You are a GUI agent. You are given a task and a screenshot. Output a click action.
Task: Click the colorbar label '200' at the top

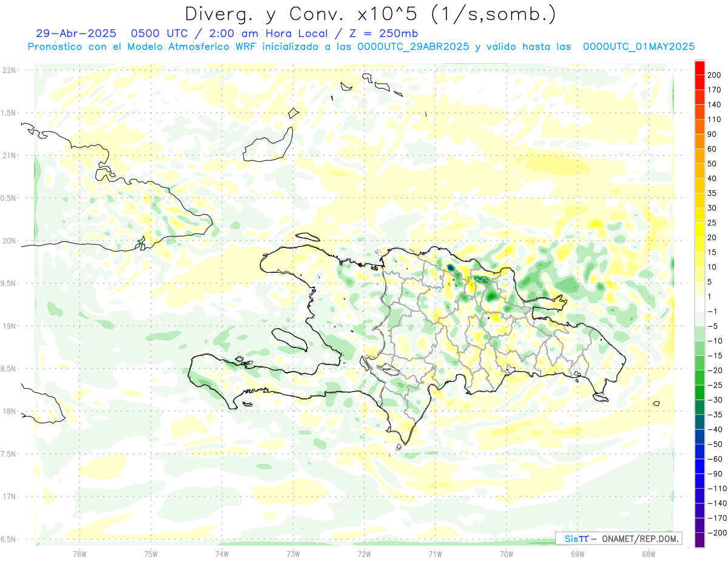715,75
